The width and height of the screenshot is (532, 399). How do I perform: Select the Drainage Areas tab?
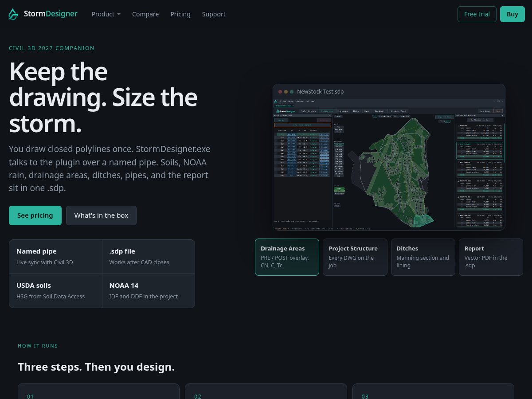pos(287,257)
